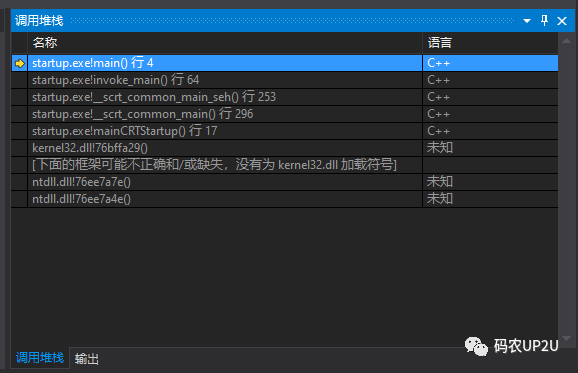578x373 pixels.
Task: Select the ntdll.dll!76ee7a4e() frame
Action: coord(285,199)
